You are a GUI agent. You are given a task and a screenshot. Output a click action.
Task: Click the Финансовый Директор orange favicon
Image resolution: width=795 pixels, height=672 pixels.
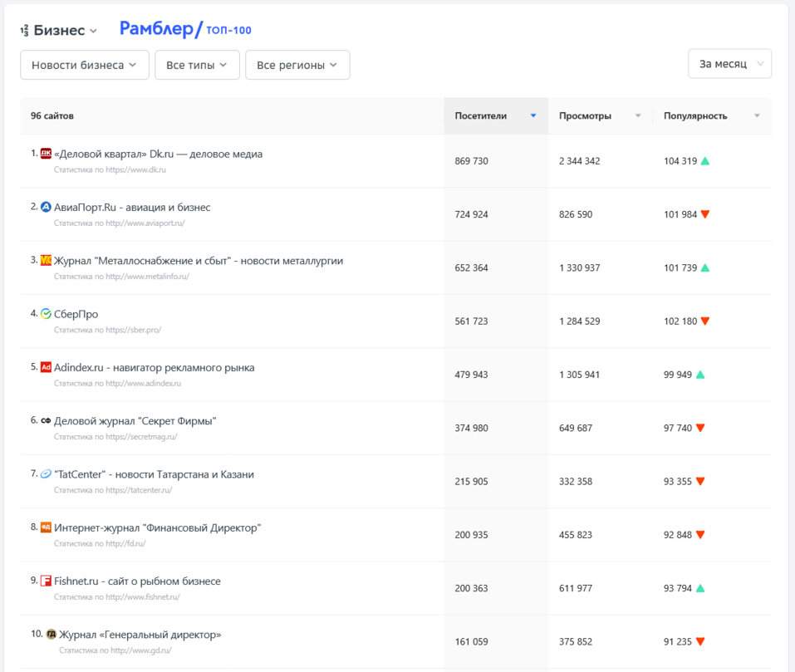pos(47,527)
